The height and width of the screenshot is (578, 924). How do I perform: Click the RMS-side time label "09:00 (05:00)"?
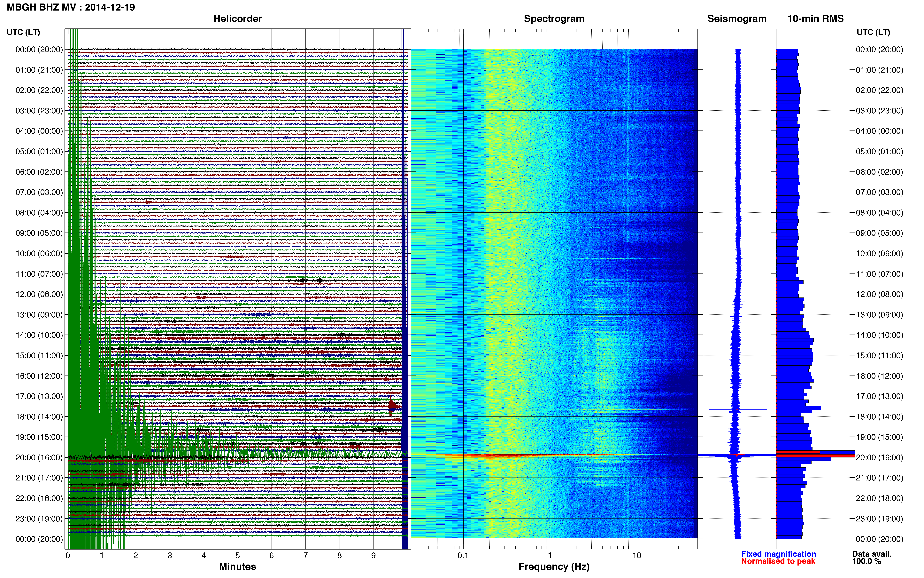tap(880, 233)
